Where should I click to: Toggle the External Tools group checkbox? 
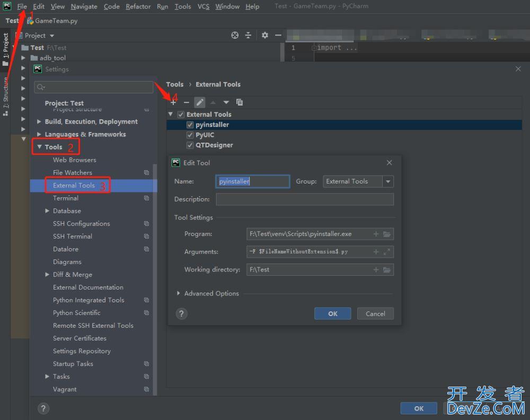point(181,115)
